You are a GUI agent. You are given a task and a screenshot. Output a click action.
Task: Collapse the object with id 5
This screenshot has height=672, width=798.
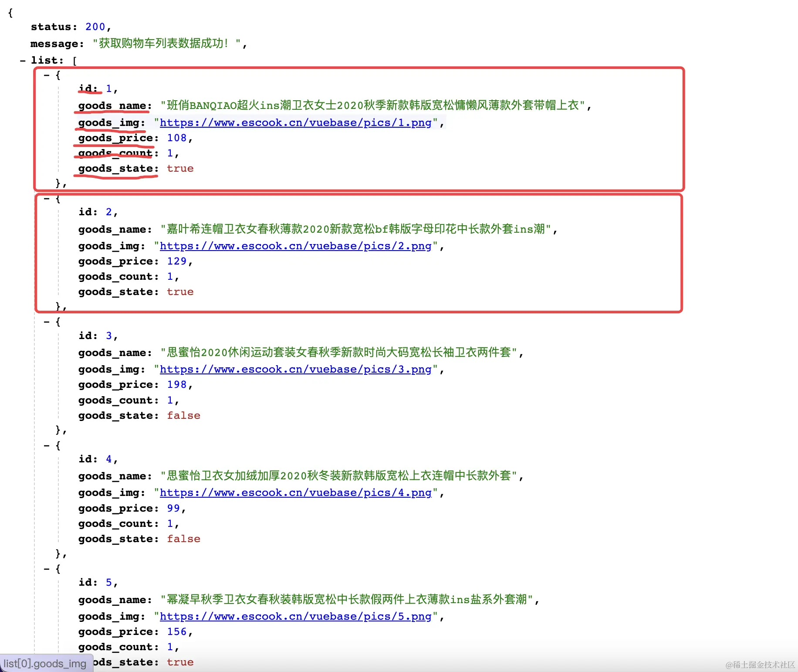tap(47, 569)
